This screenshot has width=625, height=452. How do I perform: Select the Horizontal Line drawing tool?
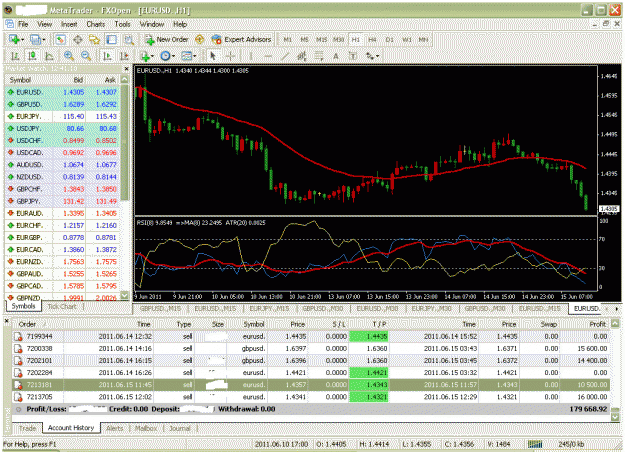[268, 56]
